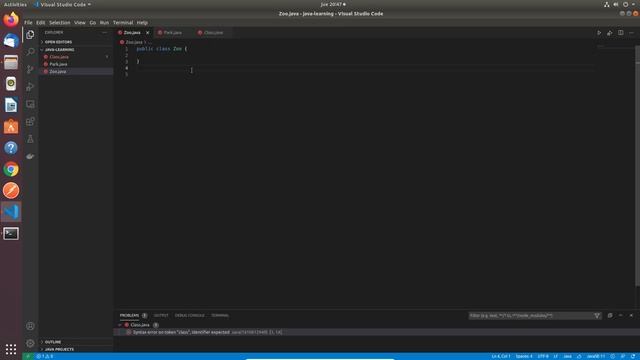Open Explorer panel More Actions ellipsis

(105, 32)
